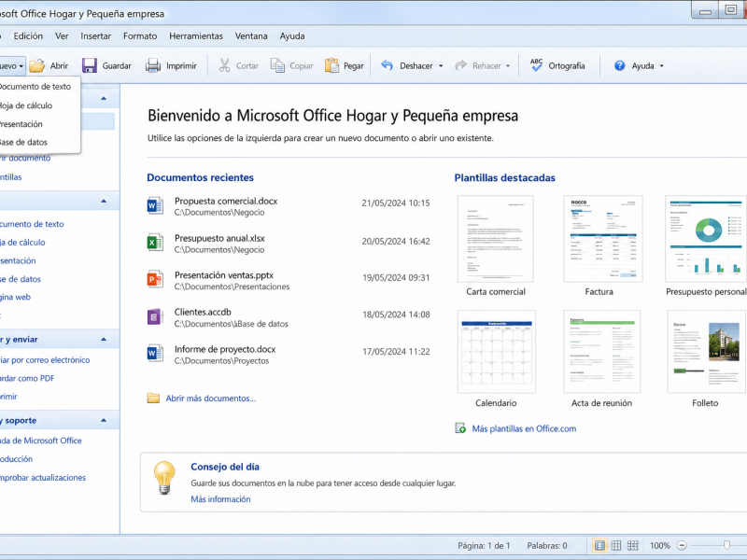Click the Deshacer undo arrow icon

[x=387, y=65]
